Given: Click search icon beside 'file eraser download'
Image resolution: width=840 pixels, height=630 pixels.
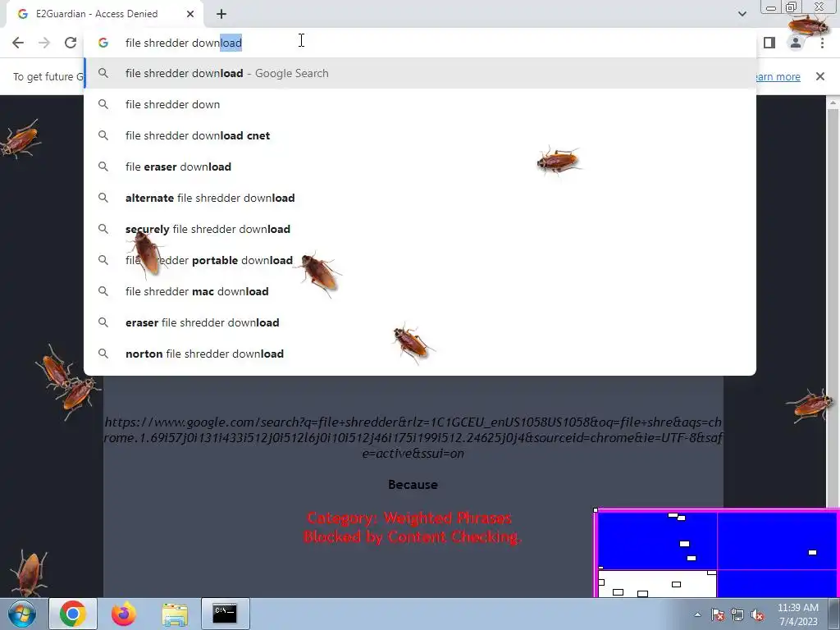Looking at the screenshot, I should pyautogui.click(x=103, y=167).
